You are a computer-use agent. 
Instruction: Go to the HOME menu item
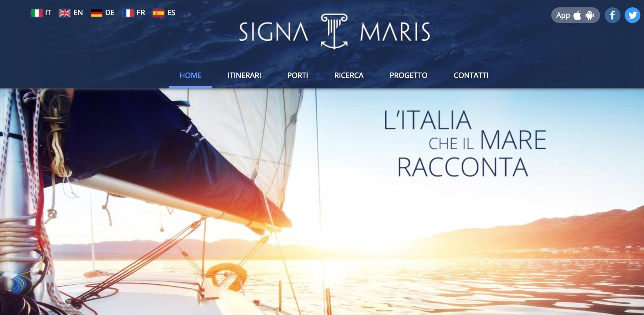pos(190,76)
